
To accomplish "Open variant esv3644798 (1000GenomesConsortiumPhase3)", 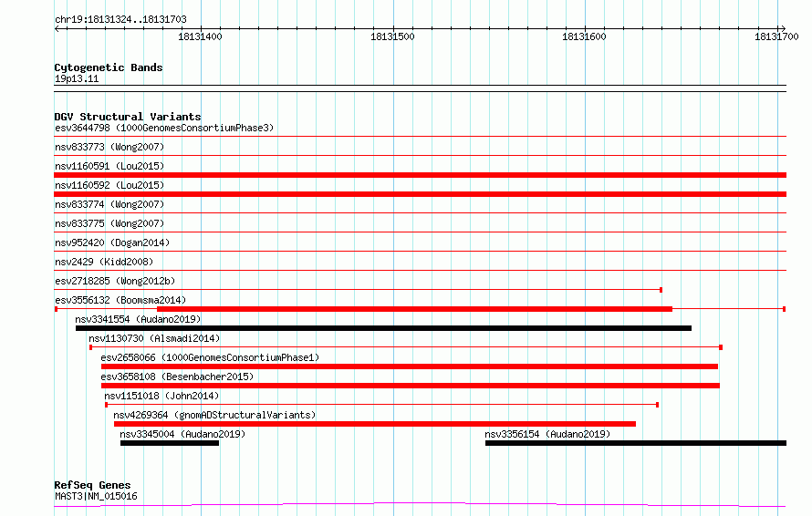I will pyautogui.click(x=164, y=128).
